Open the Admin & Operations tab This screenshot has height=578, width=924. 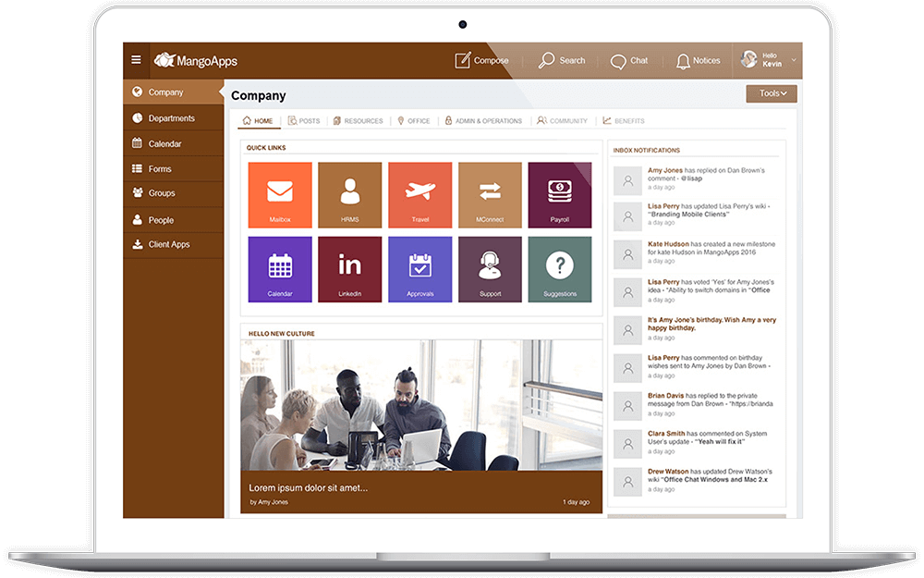pos(483,120)
